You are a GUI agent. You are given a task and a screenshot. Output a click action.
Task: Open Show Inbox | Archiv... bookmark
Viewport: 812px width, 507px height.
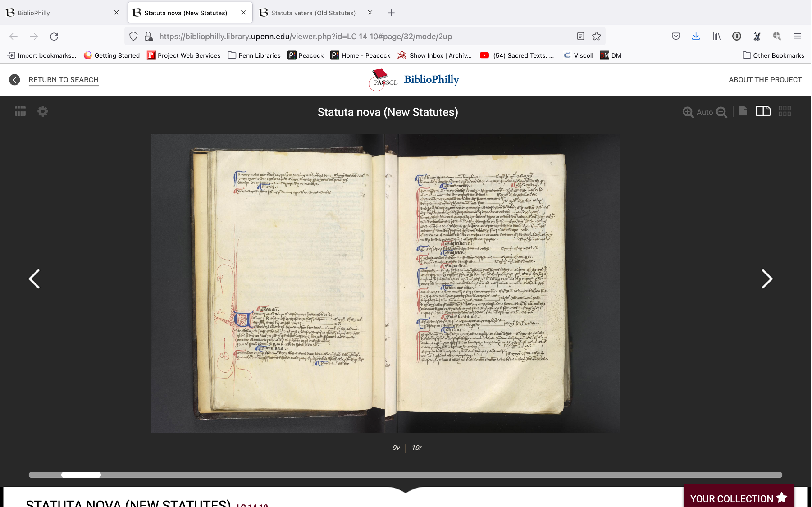pyautogui.click(x=435, y=55)
